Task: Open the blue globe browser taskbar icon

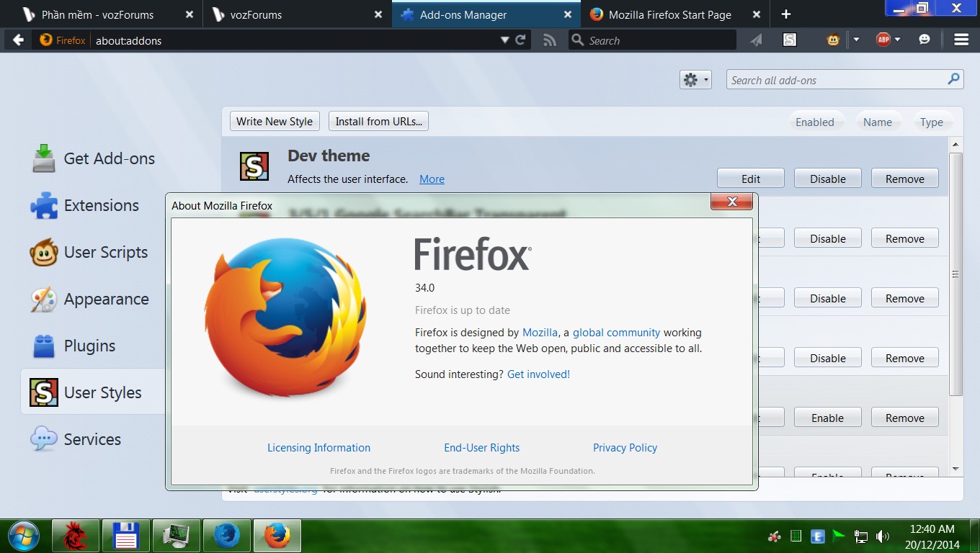Action: coord(227,536)
